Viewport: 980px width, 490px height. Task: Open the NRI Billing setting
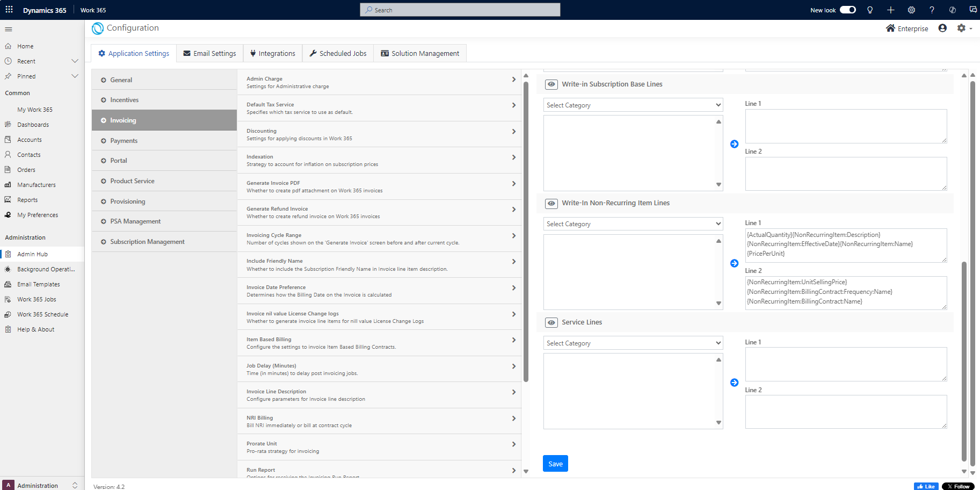click(x=380, y=421)
